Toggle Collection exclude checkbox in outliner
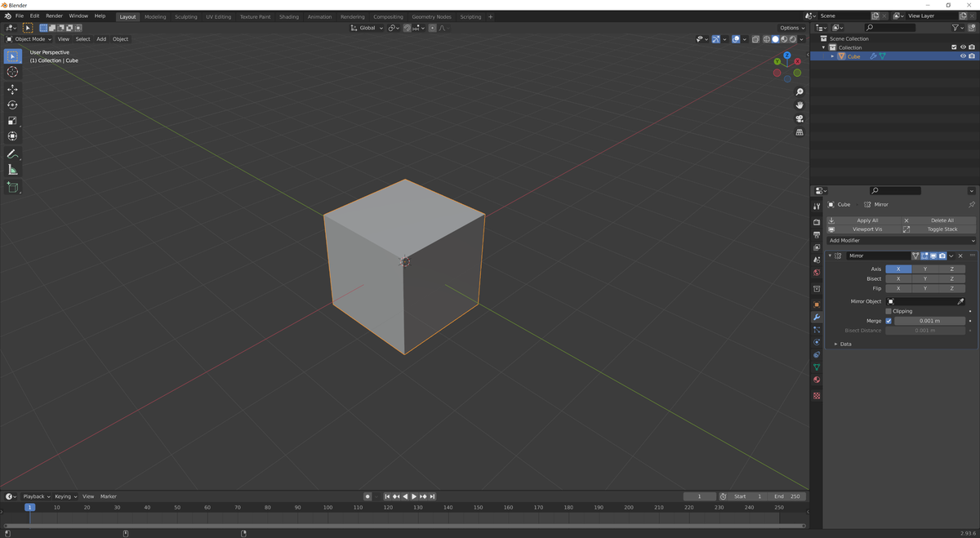980x538 pixels. pos(954,47)
